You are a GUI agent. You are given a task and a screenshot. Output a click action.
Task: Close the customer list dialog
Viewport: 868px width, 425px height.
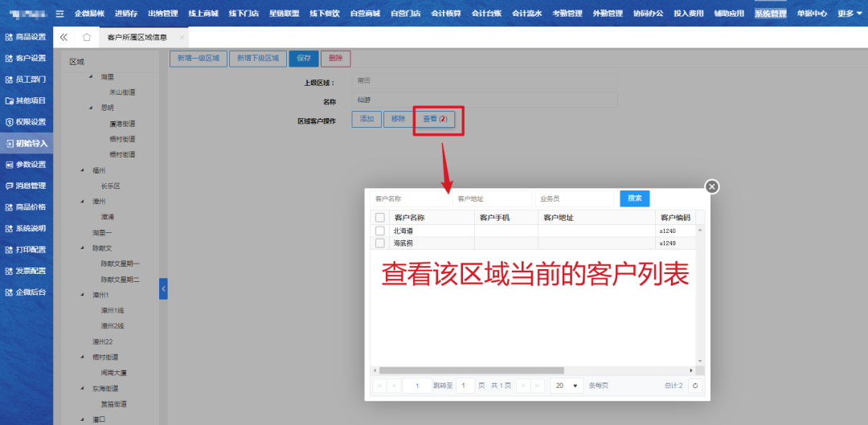tap(711, 186)
